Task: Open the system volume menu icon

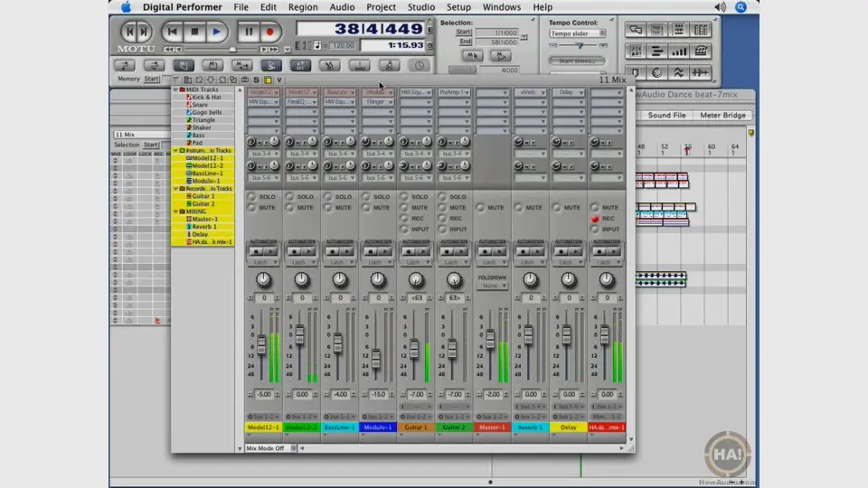Action: click(x=720, y=7)
